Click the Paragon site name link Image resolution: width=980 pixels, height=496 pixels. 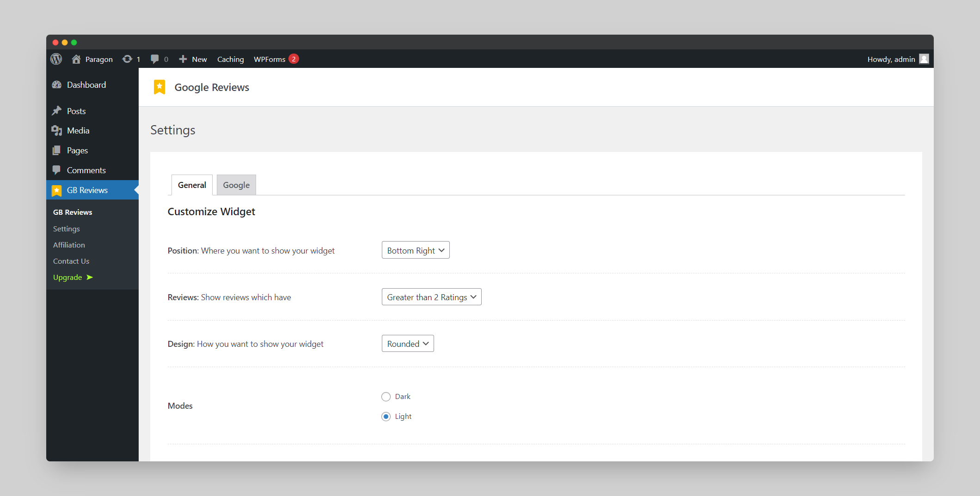(99, 59)
